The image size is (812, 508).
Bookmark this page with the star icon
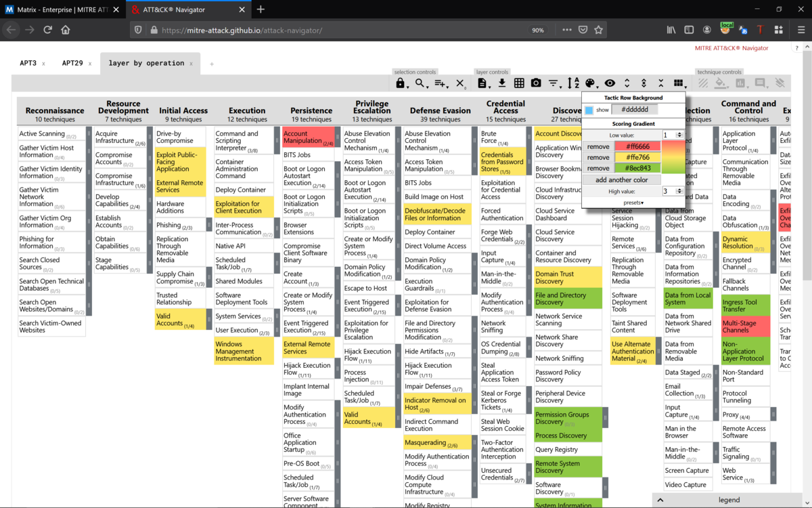pyautogui.click(x=598, y=30)
